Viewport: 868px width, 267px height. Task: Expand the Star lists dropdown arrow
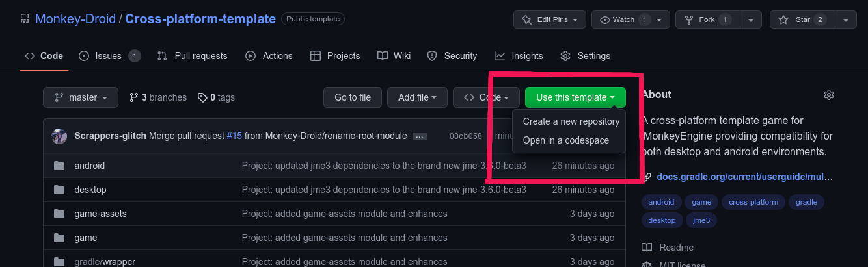(846, 19)
